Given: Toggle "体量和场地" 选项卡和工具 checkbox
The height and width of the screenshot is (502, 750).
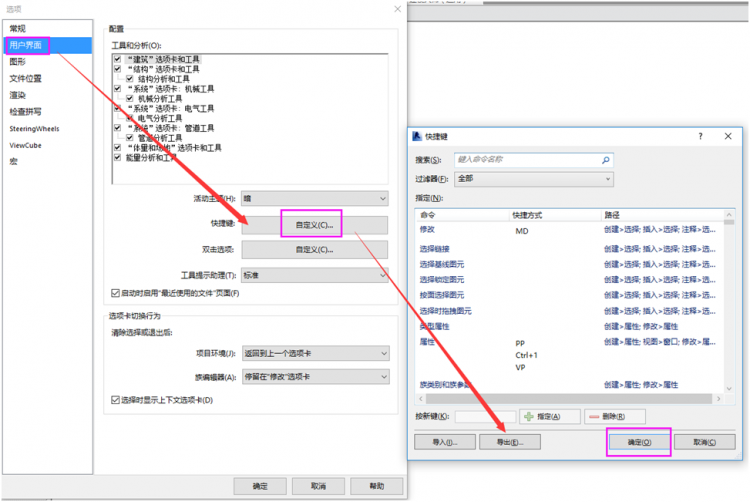Looking at the screenshot, I should pyautogui.click(x=117, y=147).
